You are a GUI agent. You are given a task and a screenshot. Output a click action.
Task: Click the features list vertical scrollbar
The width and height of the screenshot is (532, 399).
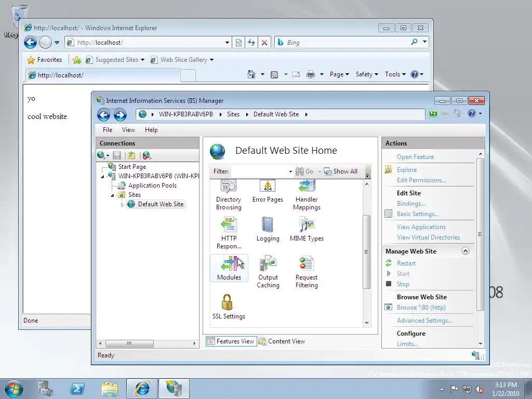point(367,252)
